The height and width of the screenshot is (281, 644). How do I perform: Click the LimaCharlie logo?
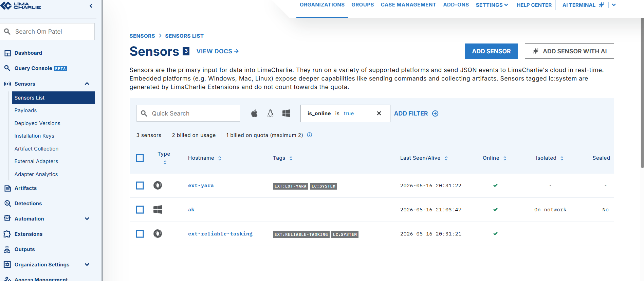21,5
